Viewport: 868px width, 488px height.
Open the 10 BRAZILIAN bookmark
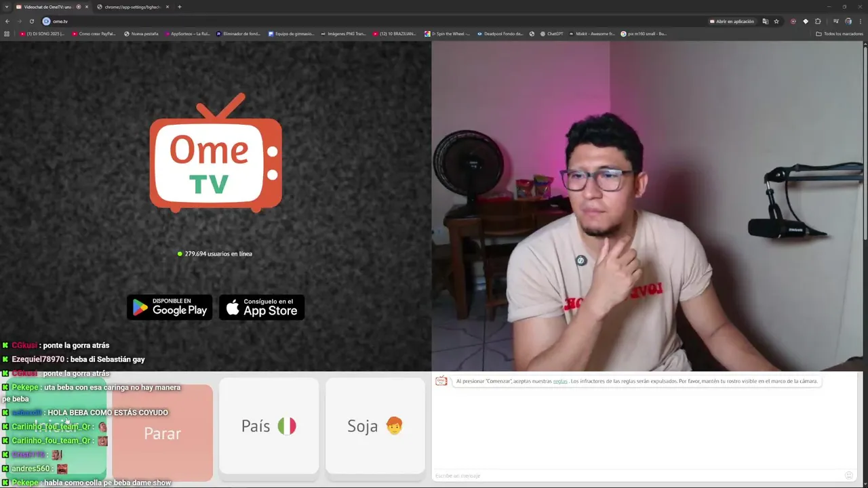tap(395, 33)
